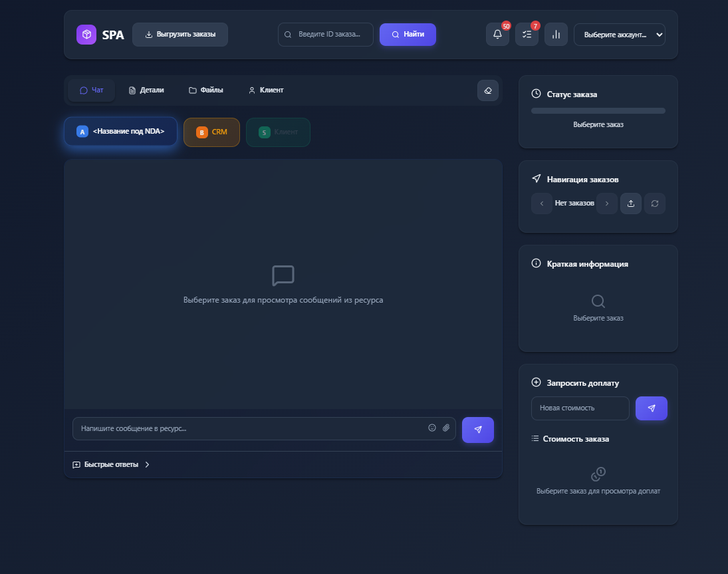Expand Быстрые ответы chevron

(147, 465)
